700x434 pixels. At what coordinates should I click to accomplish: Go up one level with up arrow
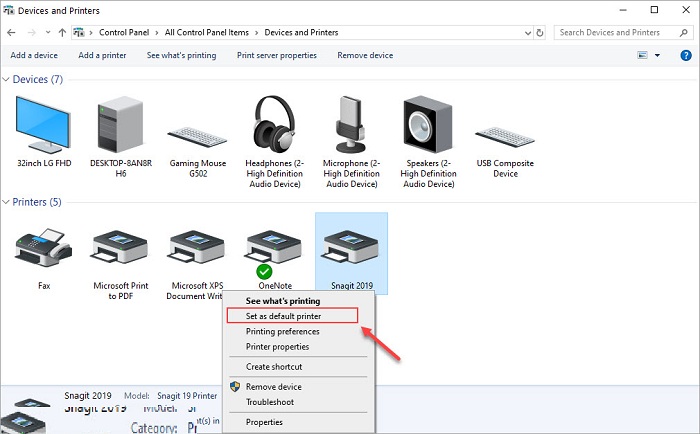pos(62,33)
